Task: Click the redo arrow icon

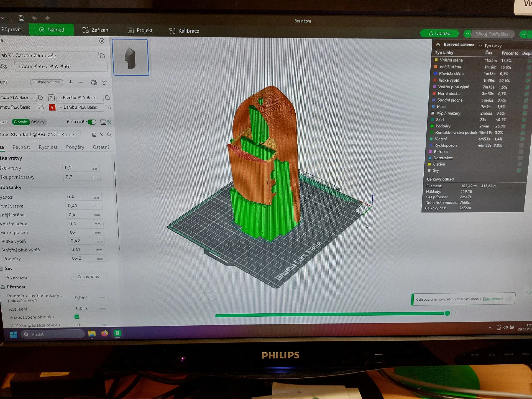Action: tap(47, 18)
